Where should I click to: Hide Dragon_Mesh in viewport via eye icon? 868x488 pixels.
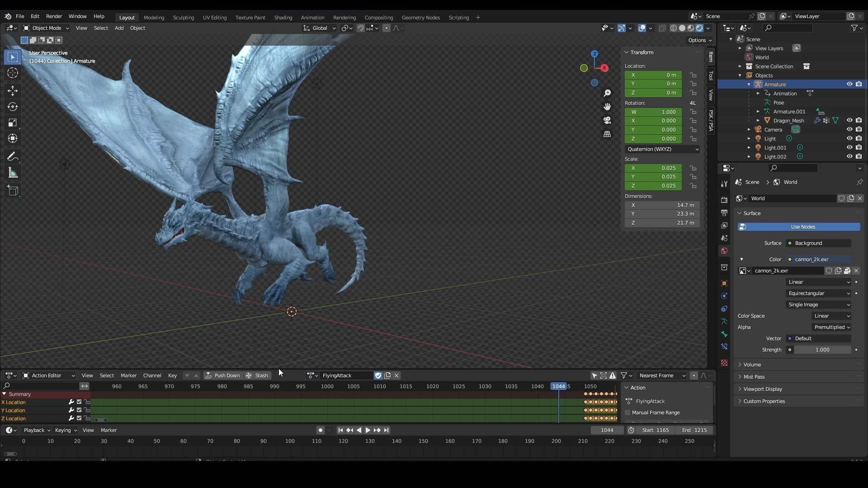pyautogui.click(x=849, y=120)
